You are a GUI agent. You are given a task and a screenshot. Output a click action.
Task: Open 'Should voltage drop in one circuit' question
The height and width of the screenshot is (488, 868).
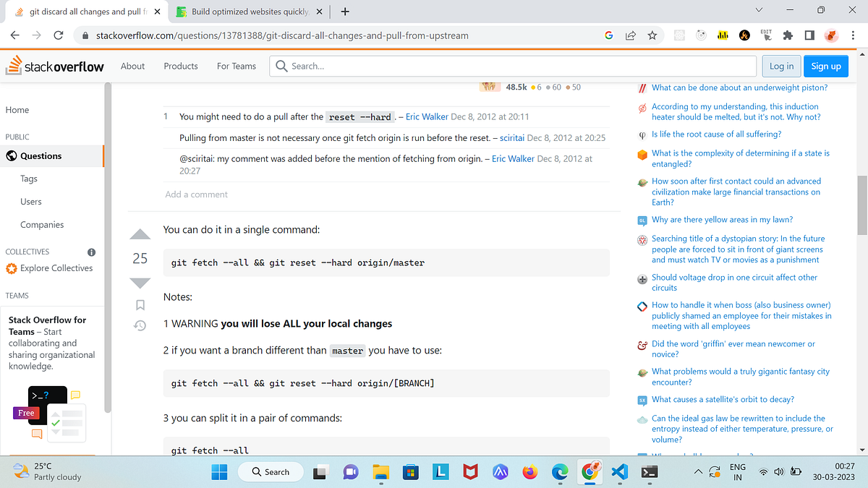[x=734, y=282]
